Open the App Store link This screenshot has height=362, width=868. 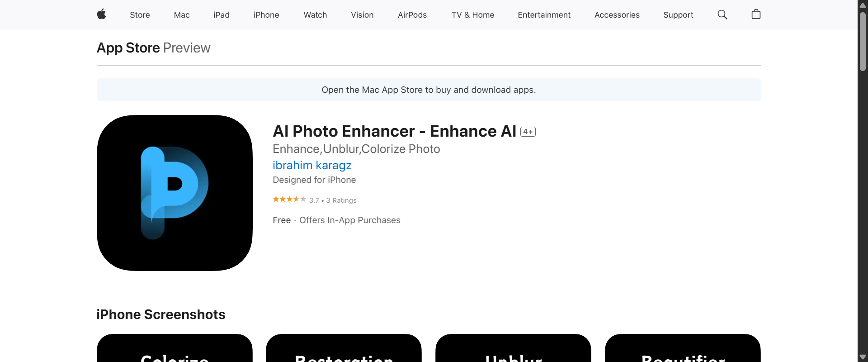click(127, 48)
